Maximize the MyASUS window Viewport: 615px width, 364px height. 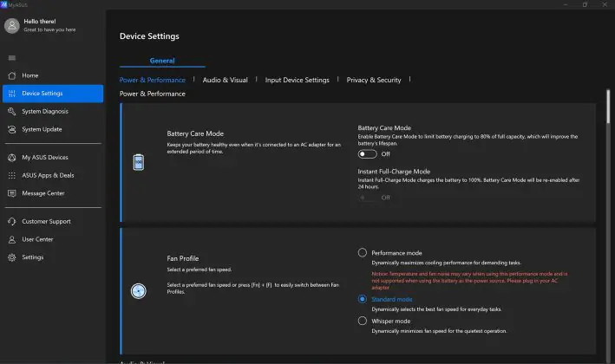pos(585,4)
